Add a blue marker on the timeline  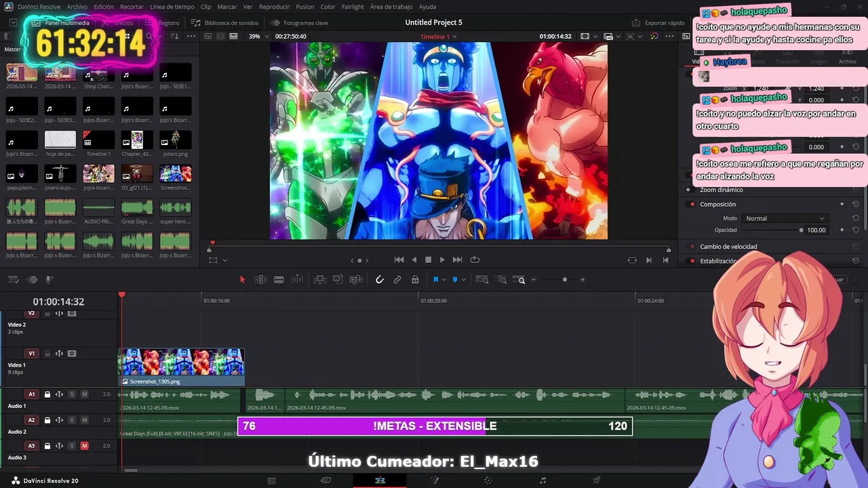[x=455, y=279]
